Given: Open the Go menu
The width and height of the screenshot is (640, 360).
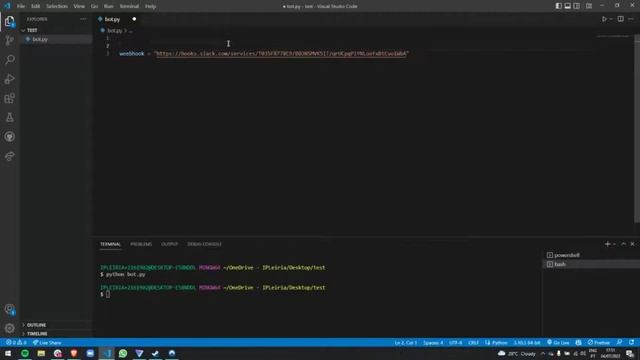Looking at the screenshot, I should tap(94, 6).
